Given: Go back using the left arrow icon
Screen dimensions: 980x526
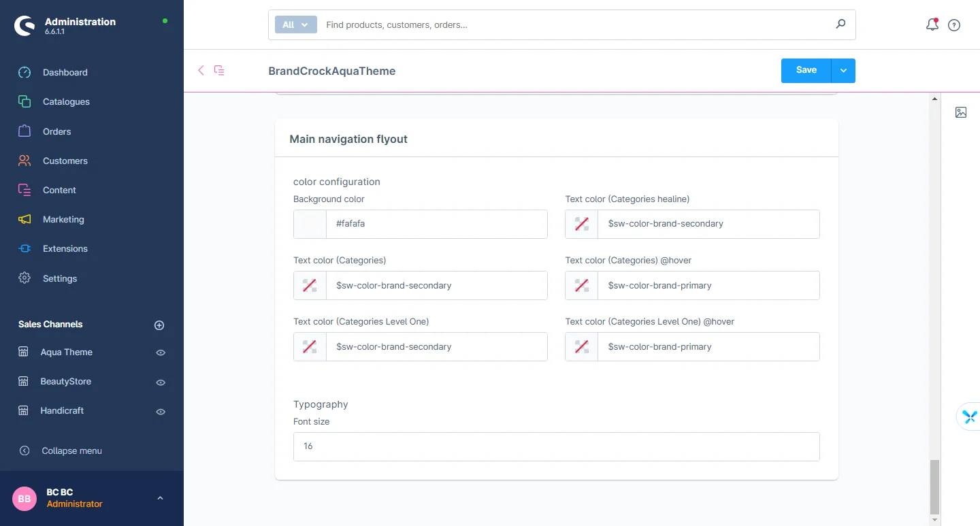Looking at the screenshot, I should point(201,70).
